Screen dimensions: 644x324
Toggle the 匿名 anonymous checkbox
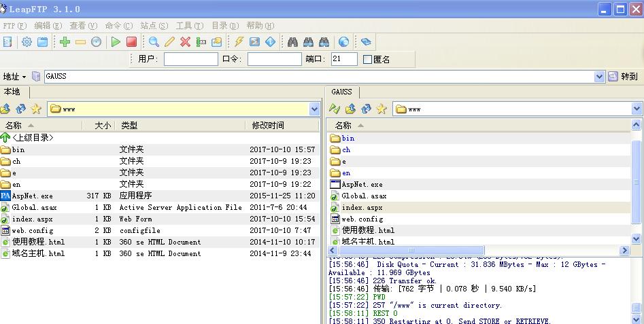tap(367, 60)
